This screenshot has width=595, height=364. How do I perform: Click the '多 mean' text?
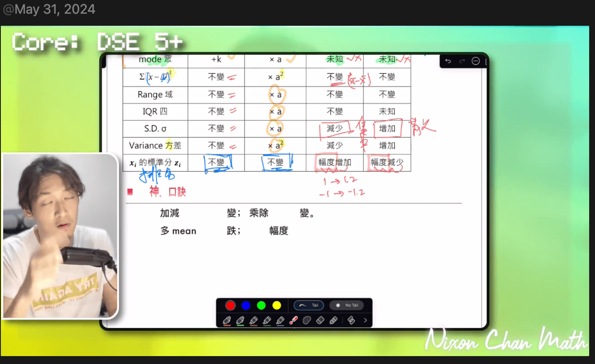click(178, 231)
